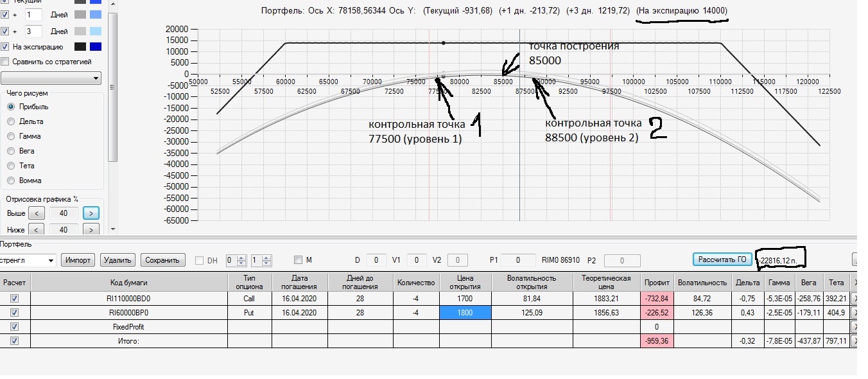Increase the Ниже graph percentage
The image size is (868, 379).
coord(91,229)
